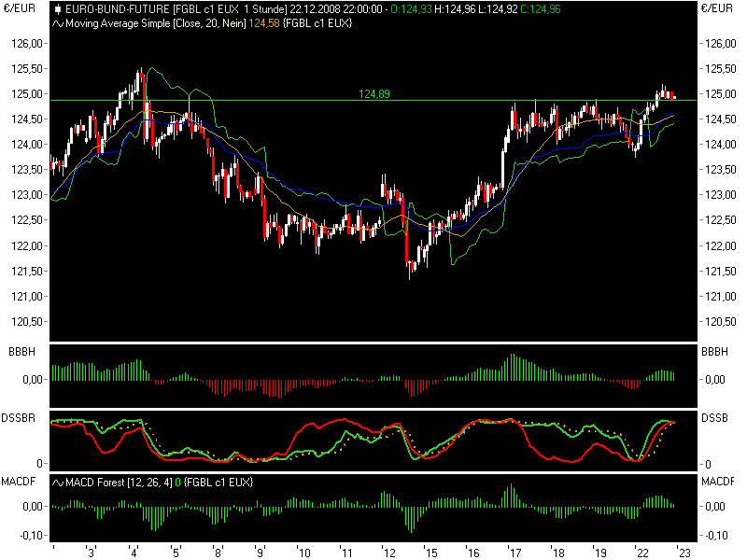747x560 pixels.
Task: Click 121,00 on the left price axis
Action: [x=27, y=297]
